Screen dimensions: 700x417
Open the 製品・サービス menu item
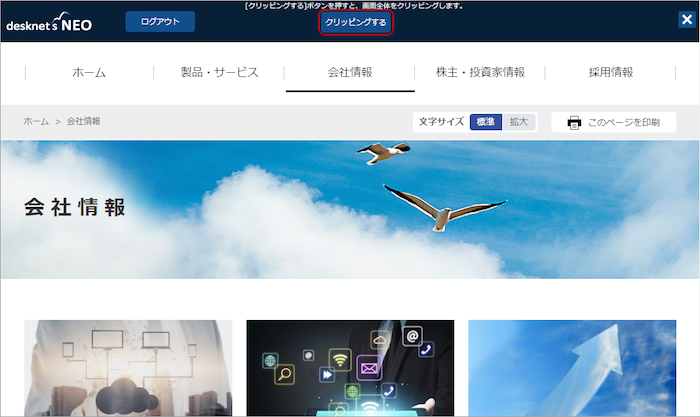(219, 72)
